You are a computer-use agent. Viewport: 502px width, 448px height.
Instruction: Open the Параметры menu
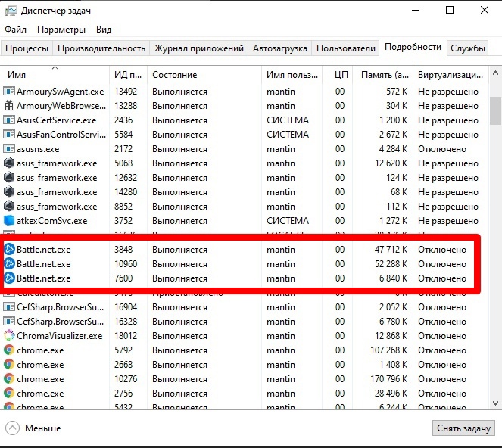click(61, 30)
